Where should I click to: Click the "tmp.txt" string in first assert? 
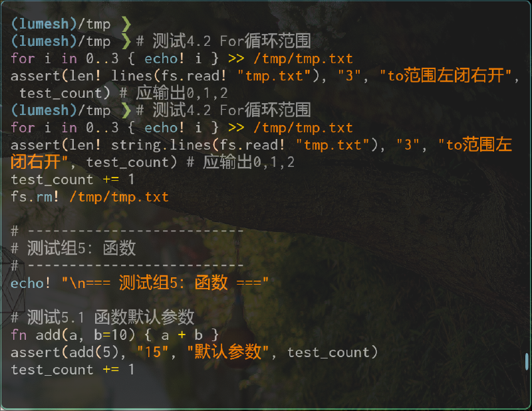point(274,76)
